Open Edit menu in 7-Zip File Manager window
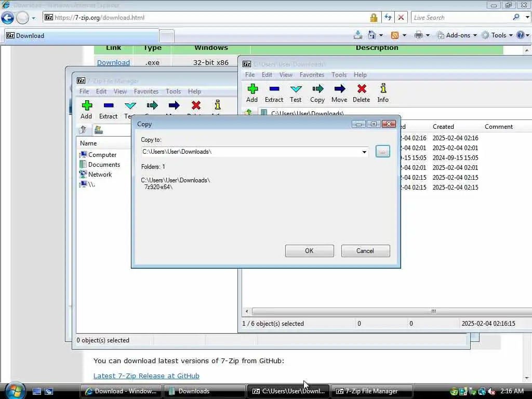Screen dimensions: 532x399 101,91
